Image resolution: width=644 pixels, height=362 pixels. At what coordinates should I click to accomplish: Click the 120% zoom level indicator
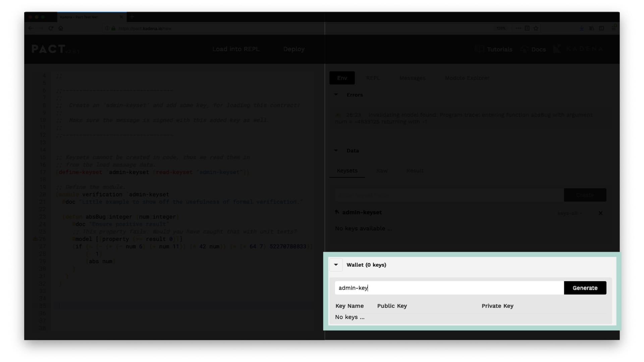(501, 28)
